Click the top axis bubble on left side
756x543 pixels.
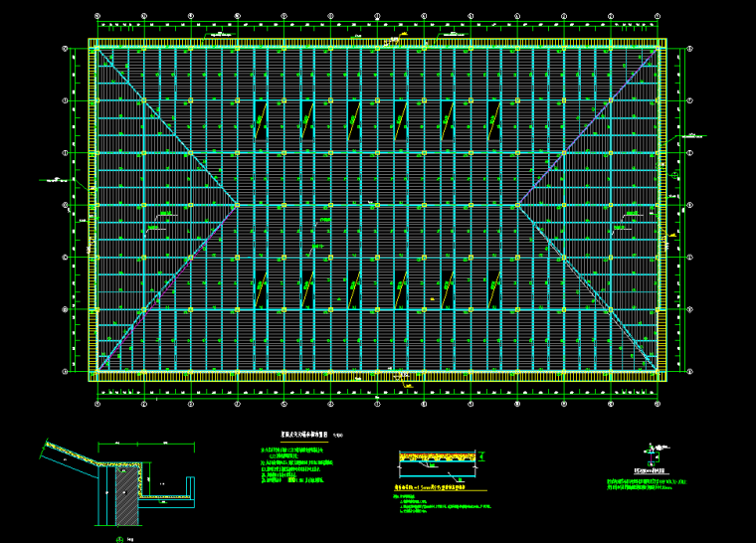(x=66, y=48)
